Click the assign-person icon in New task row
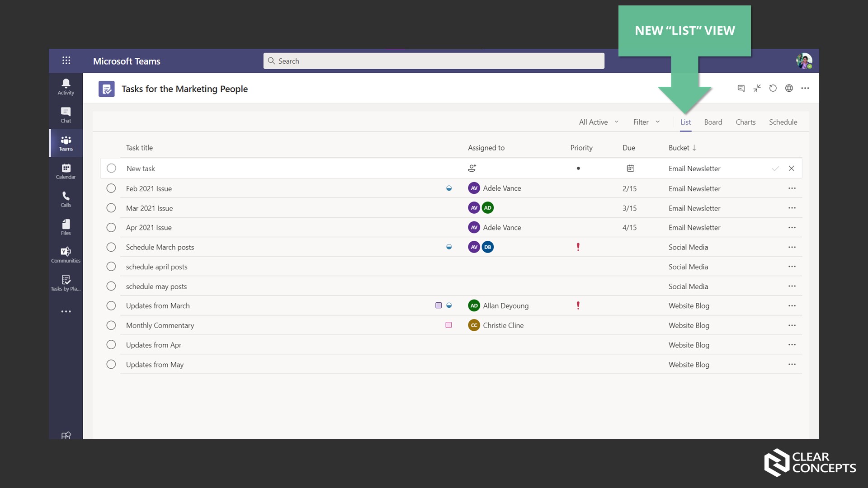The width and height of the screenshot is (868, 488). click(472, 168)
